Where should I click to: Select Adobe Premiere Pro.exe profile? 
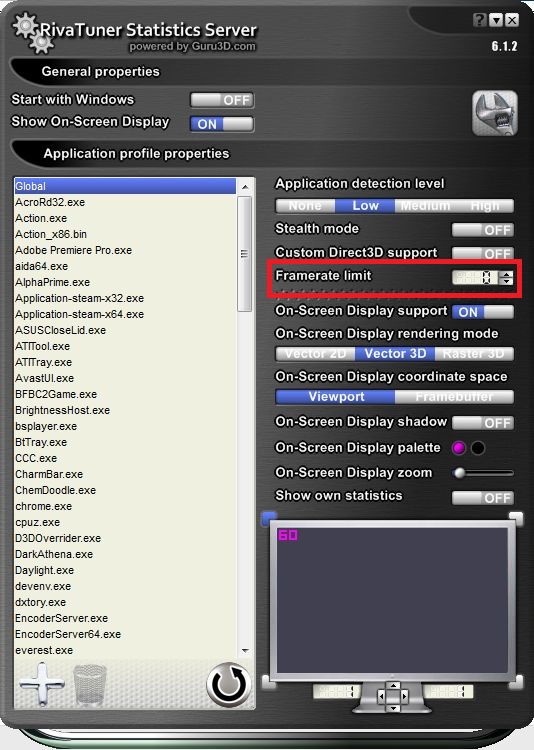tap(125, 250)
